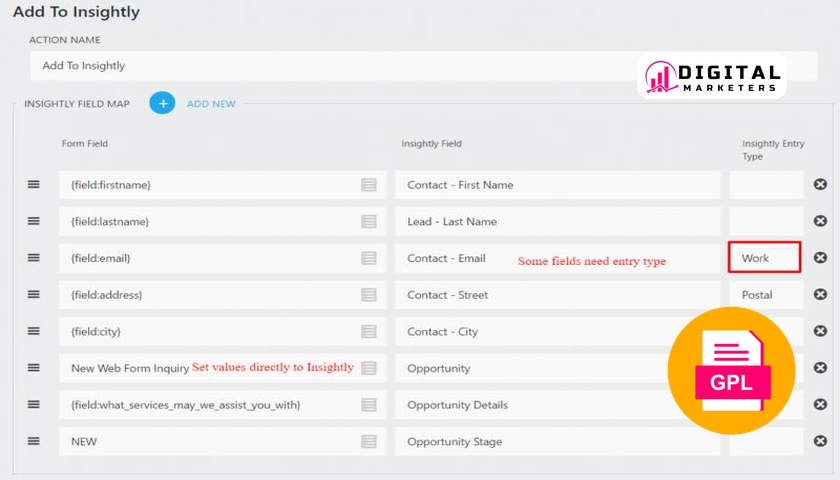Open merge tag list for {field:address}
Viewport: 840px width, 480px height.
coord(369,295)
